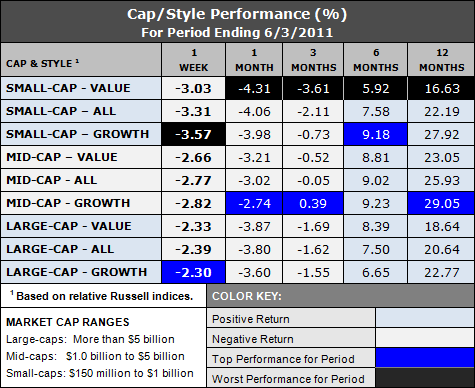This screenshot has height=388, width=475.
Task: Click 'Large-caps: More than $5 billion' line
Action: coord(90,339)
